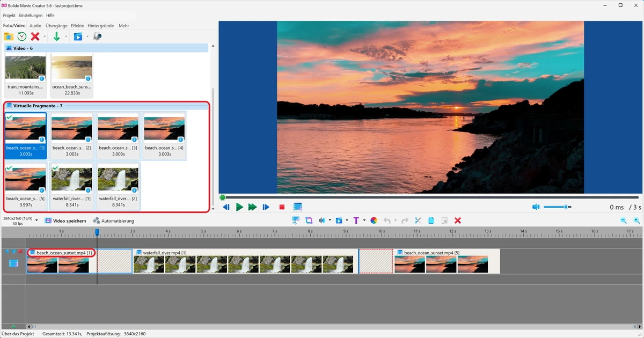Open dropdown next to red X remove icon
The width and height of the screenshot is (644, 338).
[x=45, y=36]
